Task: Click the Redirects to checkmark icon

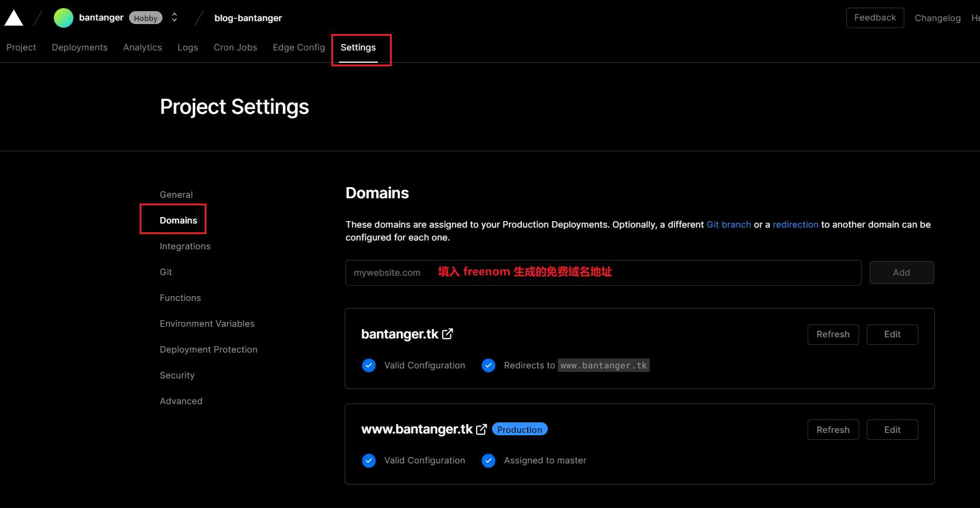Action: pyautogui.click(x=489, y=365)
